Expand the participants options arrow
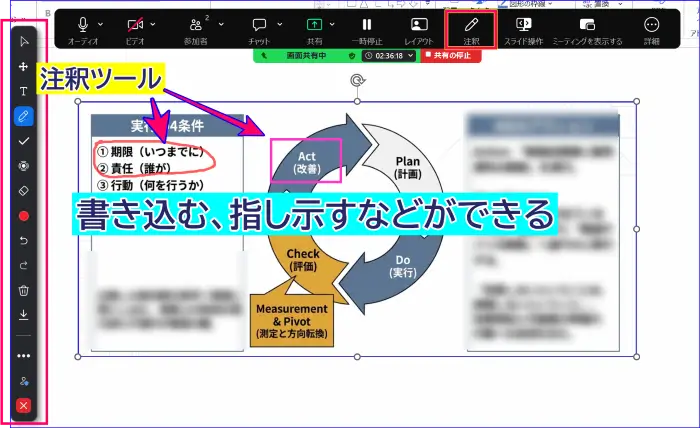Image resolution: width=700 pixels, height=428 pixels. 221,24
